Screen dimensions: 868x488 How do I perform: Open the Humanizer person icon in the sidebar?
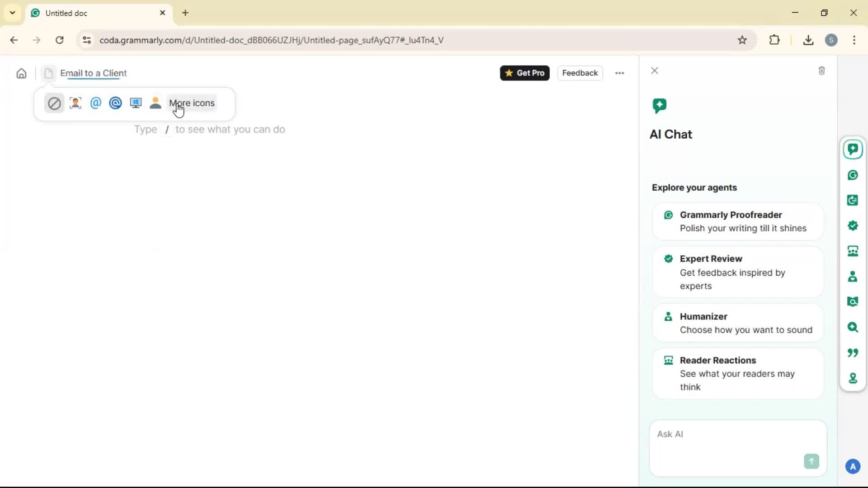pyautogui.click(x=853, y=277)
